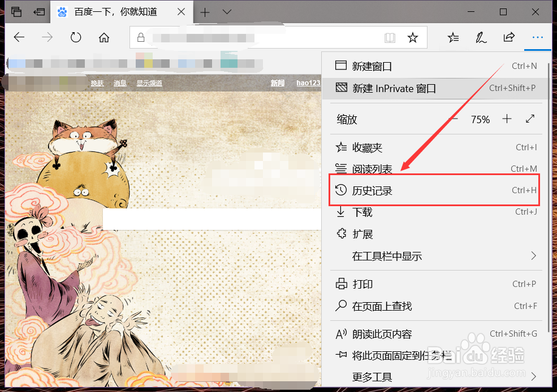Image resolution: width=557 pixels, height=392 pixels.
Task: Open reading view book icon
Action: [390, 38]
